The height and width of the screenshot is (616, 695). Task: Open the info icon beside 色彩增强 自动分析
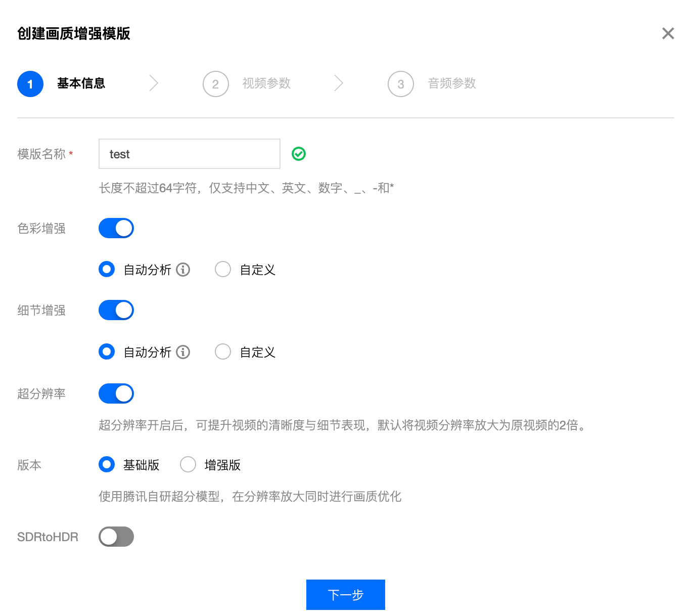click(x=183, y=270)
